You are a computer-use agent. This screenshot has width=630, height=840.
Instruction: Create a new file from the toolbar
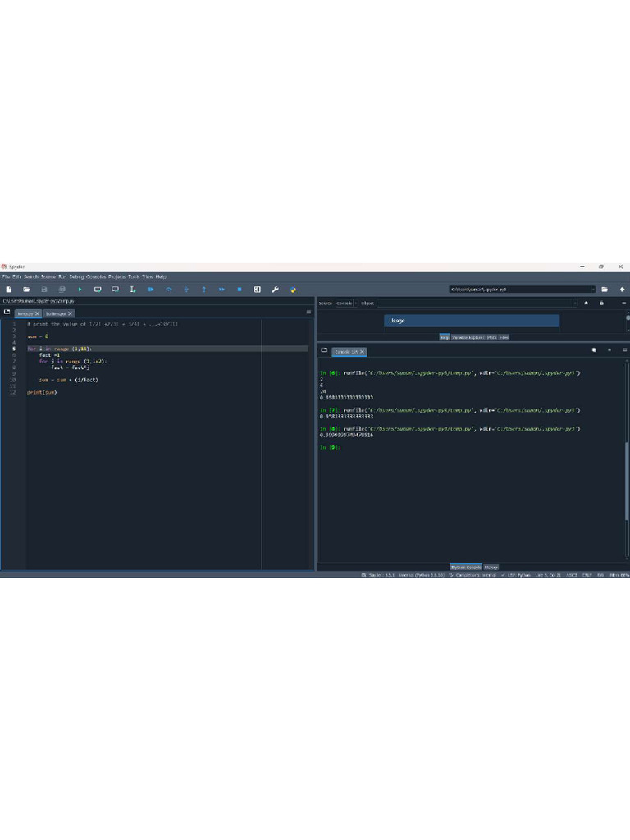click(9, 290)
